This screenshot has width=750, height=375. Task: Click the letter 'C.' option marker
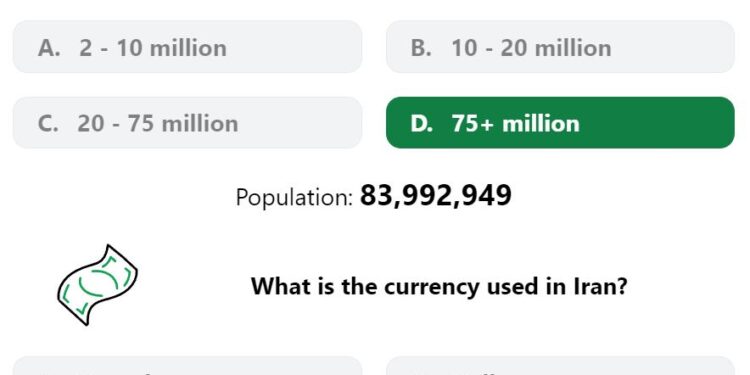click(48, 123)
